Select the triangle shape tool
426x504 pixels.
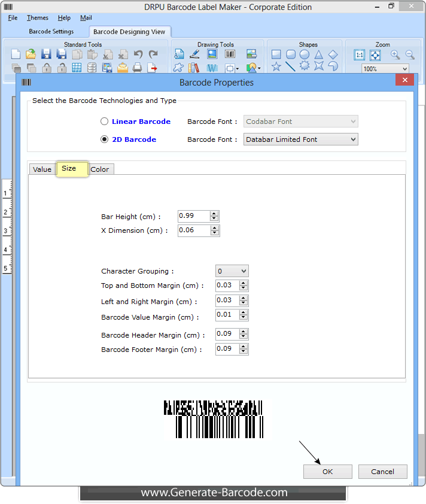pos(319,54)
